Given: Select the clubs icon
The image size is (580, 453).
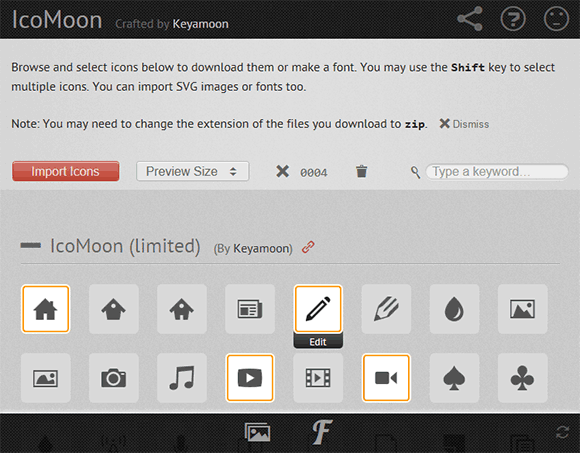Looking at the screenshot, I should [x=522, y=378].
